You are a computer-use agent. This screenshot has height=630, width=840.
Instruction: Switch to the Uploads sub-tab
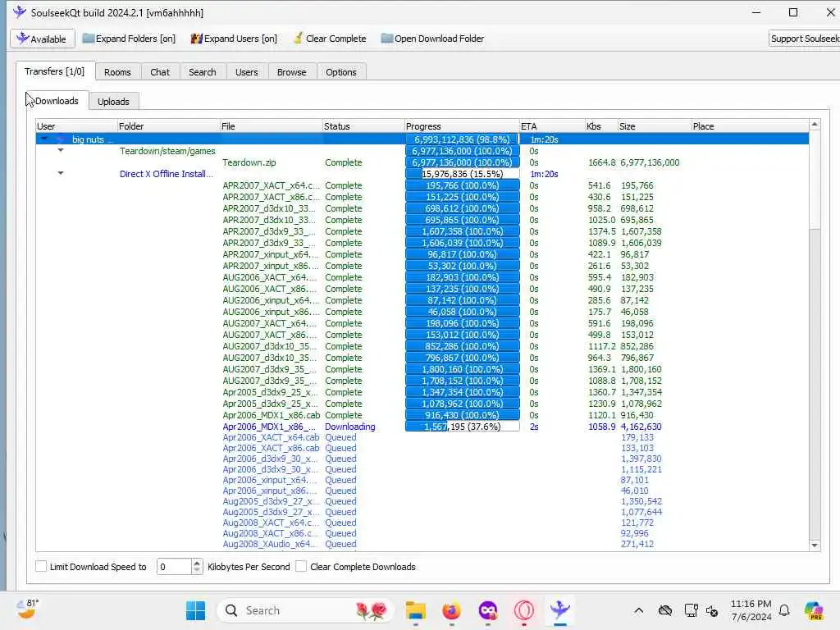(x=113, y=102)
